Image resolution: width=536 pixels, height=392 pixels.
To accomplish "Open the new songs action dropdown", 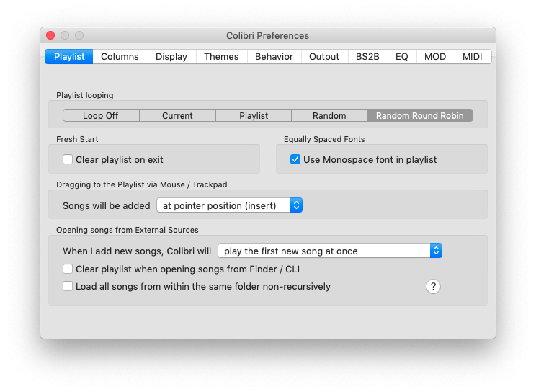I will [330, 251].
